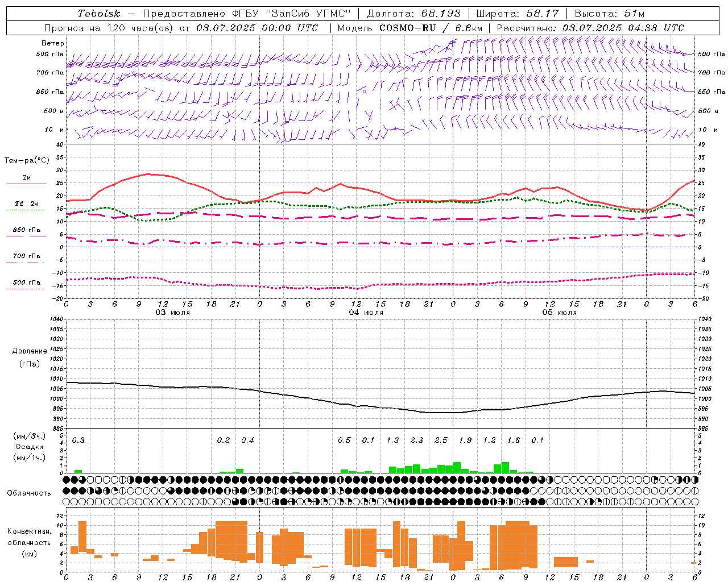Click the '1.3' precipitation total value
This screenshot has width=728, height=582.
pos(392,440)
